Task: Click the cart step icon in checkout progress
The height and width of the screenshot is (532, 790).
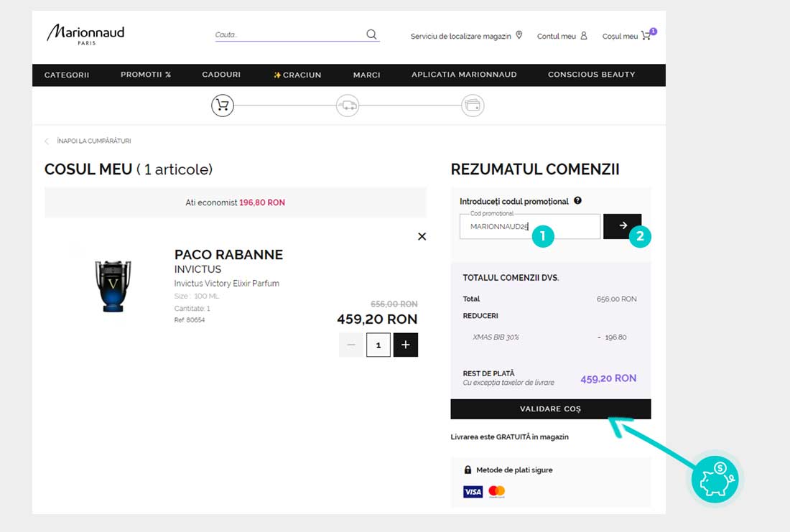Action: tap(223, 106)
